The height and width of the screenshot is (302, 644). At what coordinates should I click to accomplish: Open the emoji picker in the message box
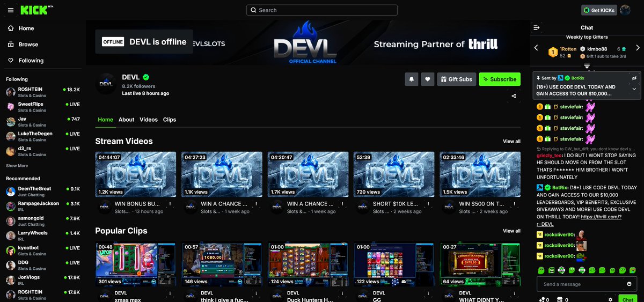[x=629, y=284]
